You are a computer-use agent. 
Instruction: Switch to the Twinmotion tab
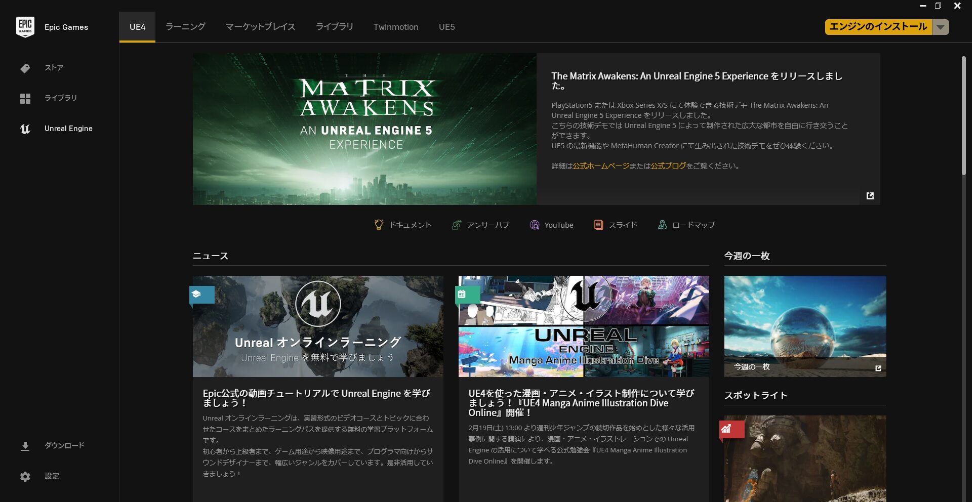[396, 27]
